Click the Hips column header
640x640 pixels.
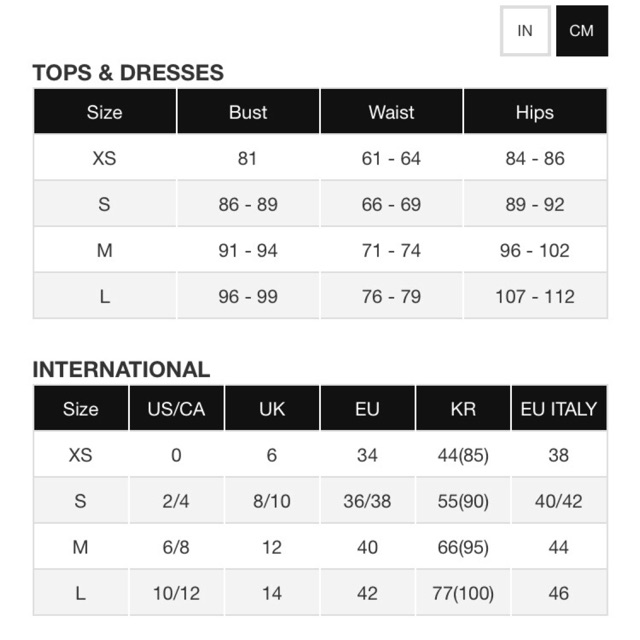click(535, 112)
